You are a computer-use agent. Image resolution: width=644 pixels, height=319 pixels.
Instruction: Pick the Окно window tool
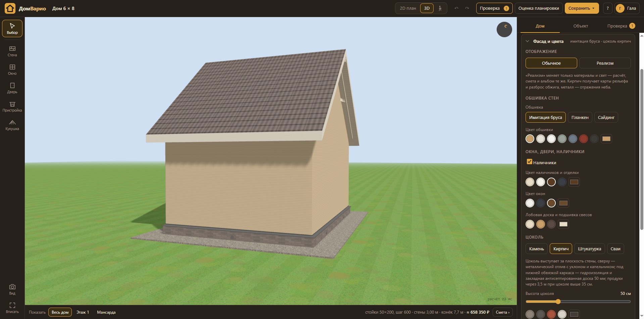pyautogui.click(x=12, y=70)
